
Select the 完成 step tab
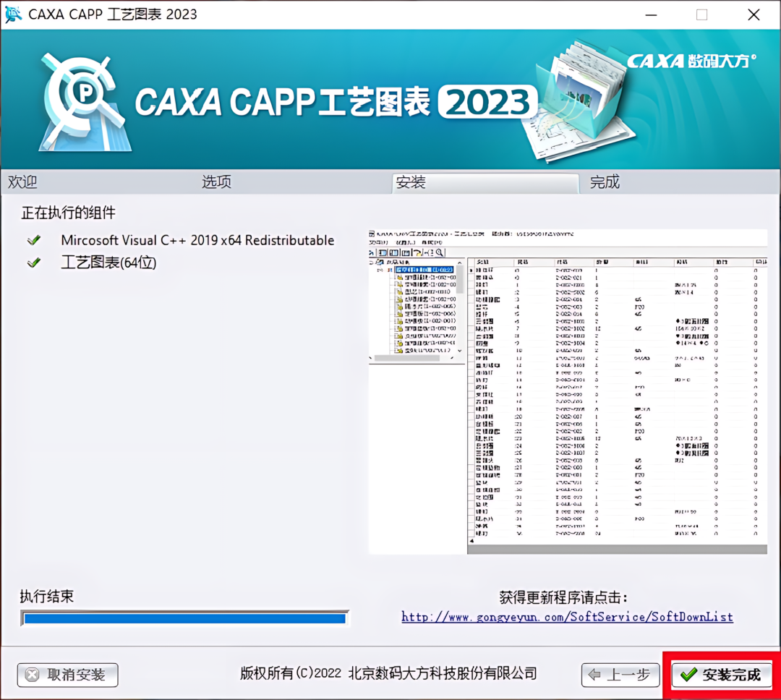tap(605, 182)
